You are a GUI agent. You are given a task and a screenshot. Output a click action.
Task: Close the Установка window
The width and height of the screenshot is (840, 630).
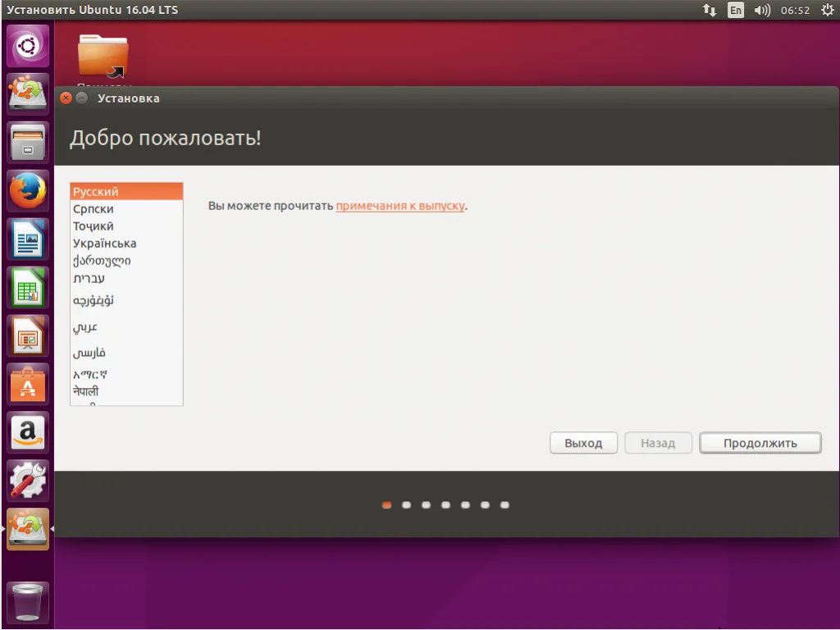[x=66, y=98]
